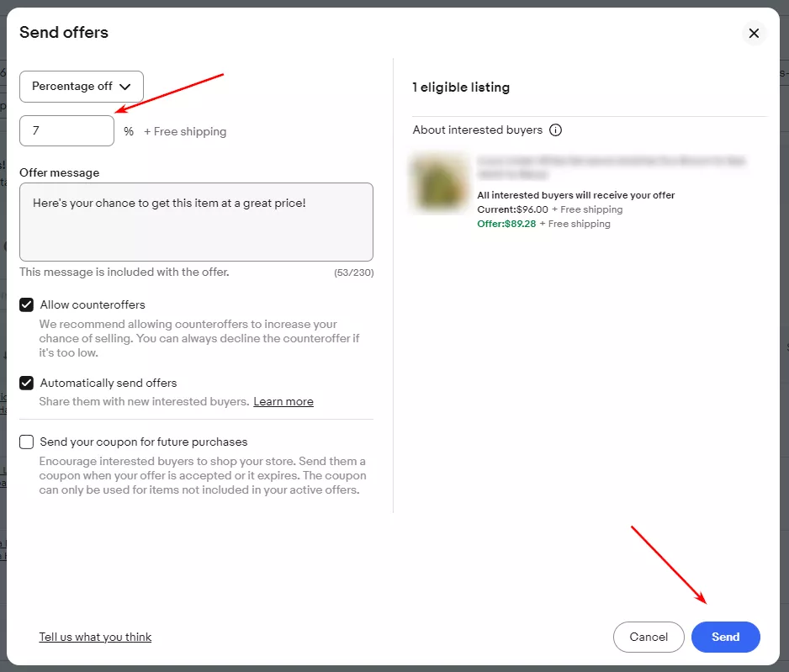The height and width of the screenshot is (672, 789).
Task: Click the green Offer $89.28 price text
Action: [506, 224]
